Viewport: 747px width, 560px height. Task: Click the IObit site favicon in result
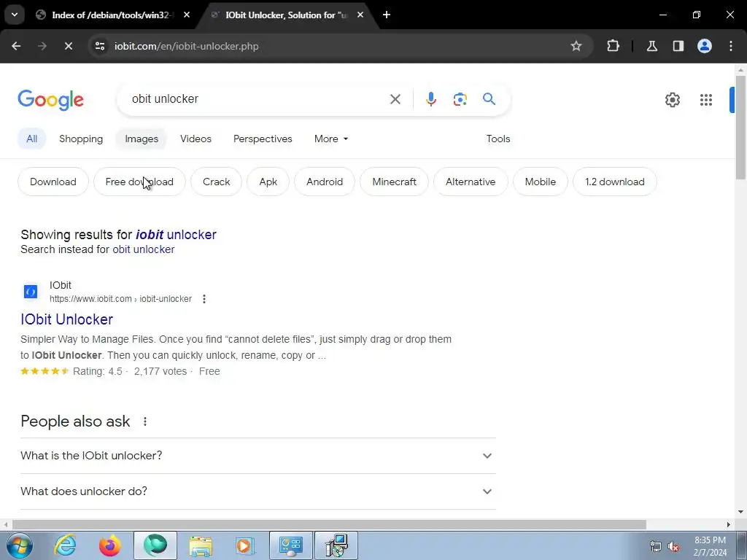coord(31,292)
